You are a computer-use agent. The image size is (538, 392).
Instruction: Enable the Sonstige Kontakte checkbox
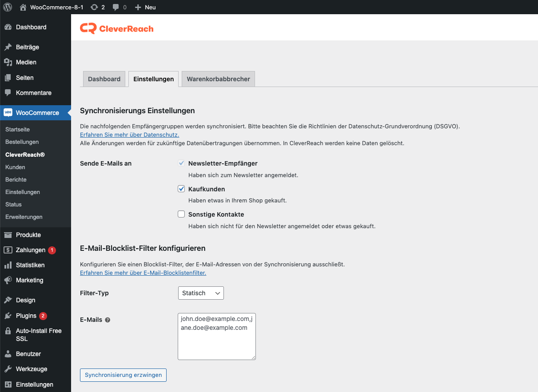tap(181, 214)
